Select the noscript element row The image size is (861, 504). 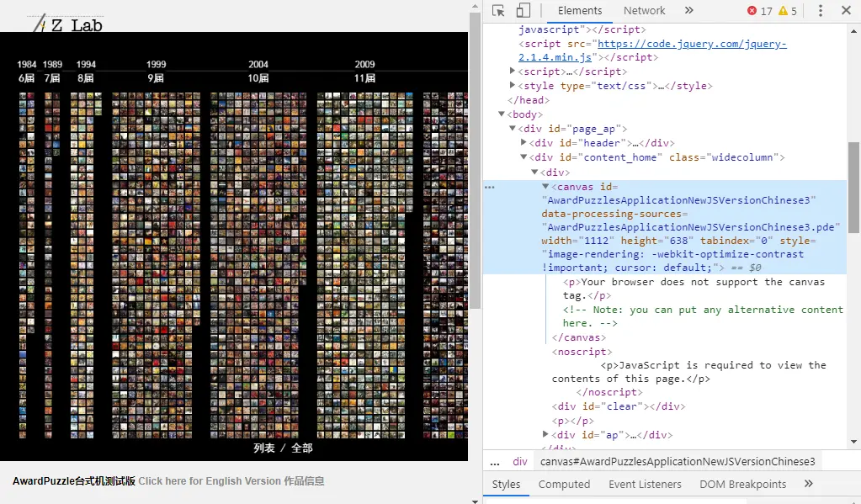[x=582, y=352]
